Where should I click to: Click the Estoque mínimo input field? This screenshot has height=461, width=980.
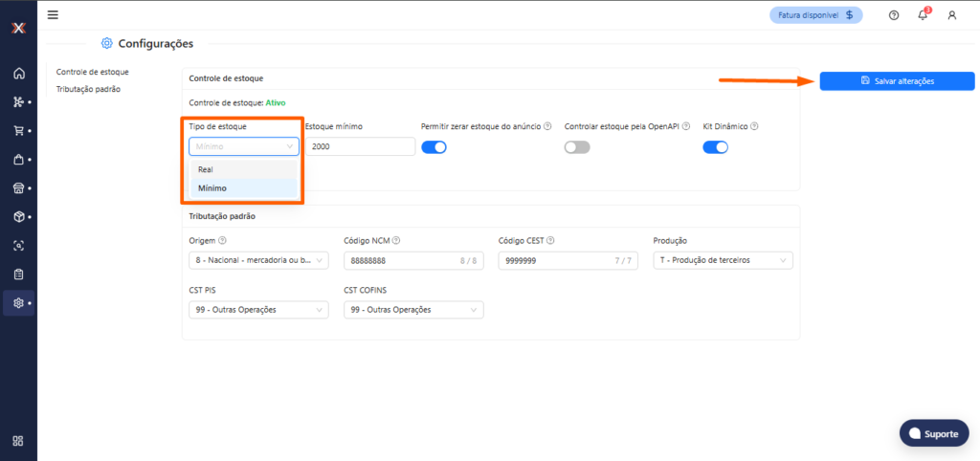[x=360, y=146]
